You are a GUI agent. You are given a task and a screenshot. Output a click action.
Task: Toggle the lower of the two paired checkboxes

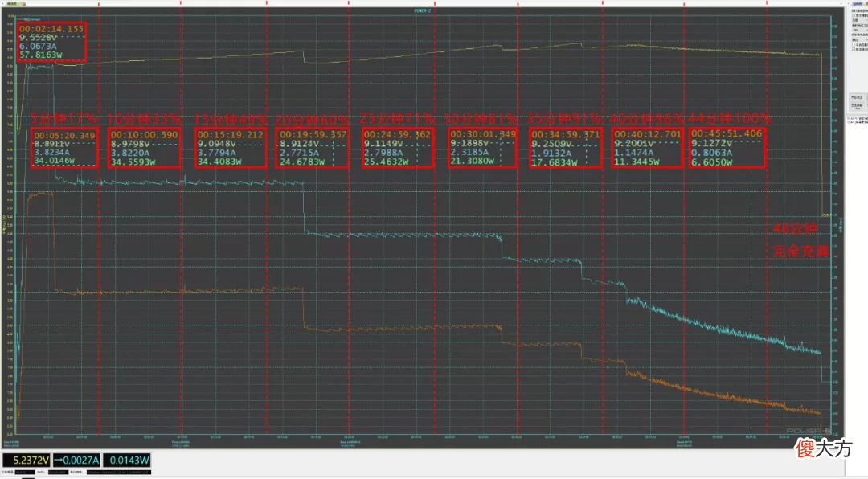pyautogui.click(x=854, y=49)
